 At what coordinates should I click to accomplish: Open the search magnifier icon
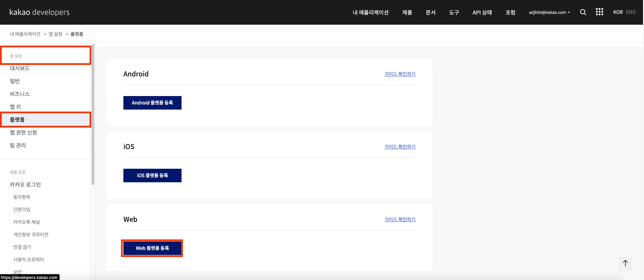coord(583,12)
